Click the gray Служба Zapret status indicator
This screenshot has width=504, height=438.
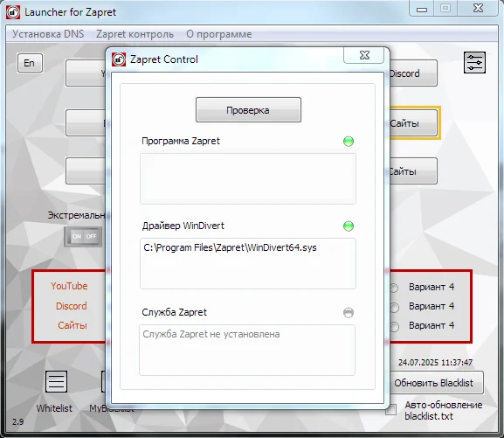point(349,312)
